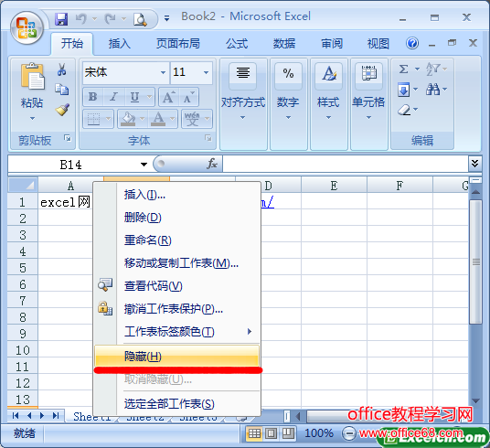490x448 pixels.
Task: Choose 删除(D) in the context menu
Action: pyautogui.click(x=177, y=218)
